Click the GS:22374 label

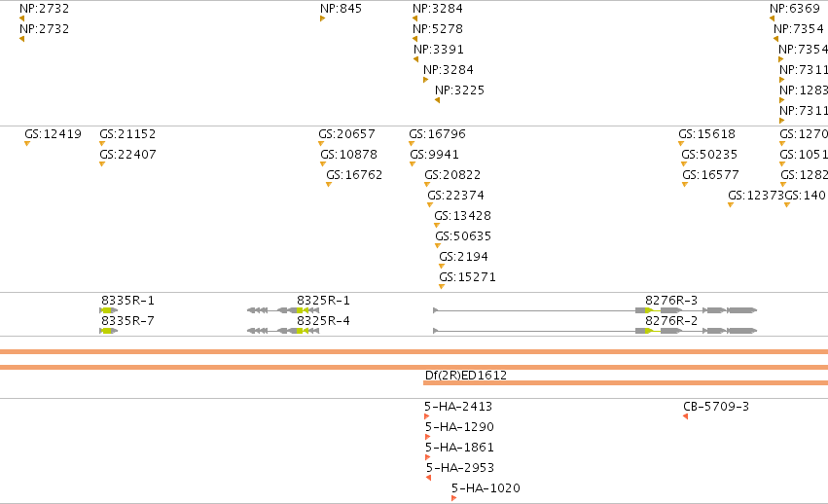455,196
